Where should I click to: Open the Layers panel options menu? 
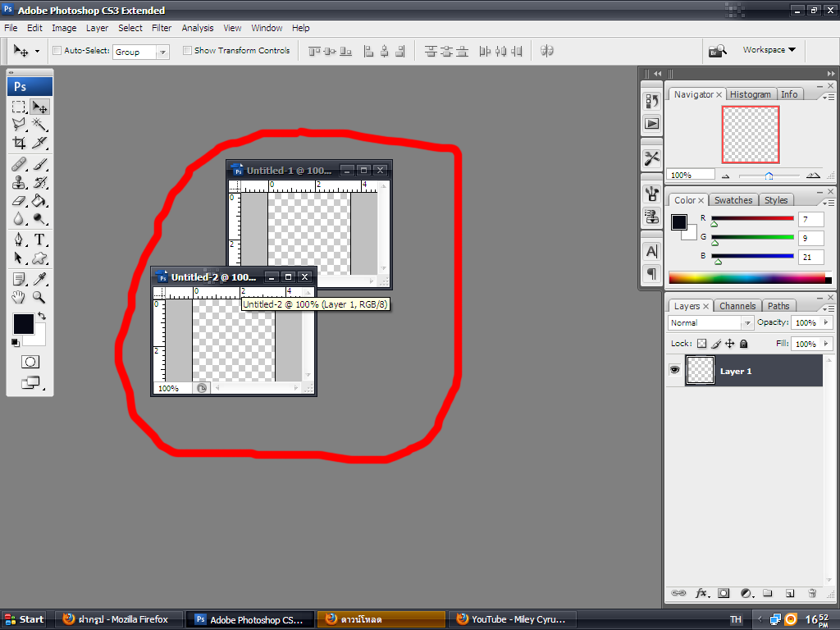click(829, 308)
